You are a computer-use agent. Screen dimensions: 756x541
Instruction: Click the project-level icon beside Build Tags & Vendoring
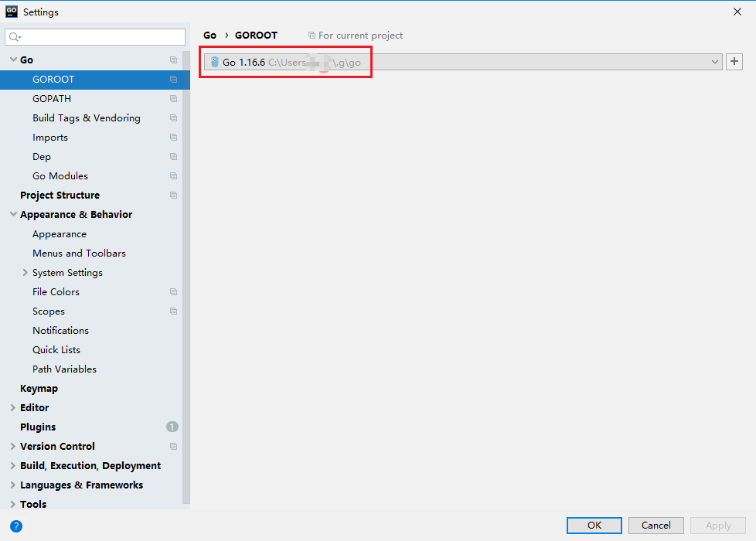tap(174, 117)
